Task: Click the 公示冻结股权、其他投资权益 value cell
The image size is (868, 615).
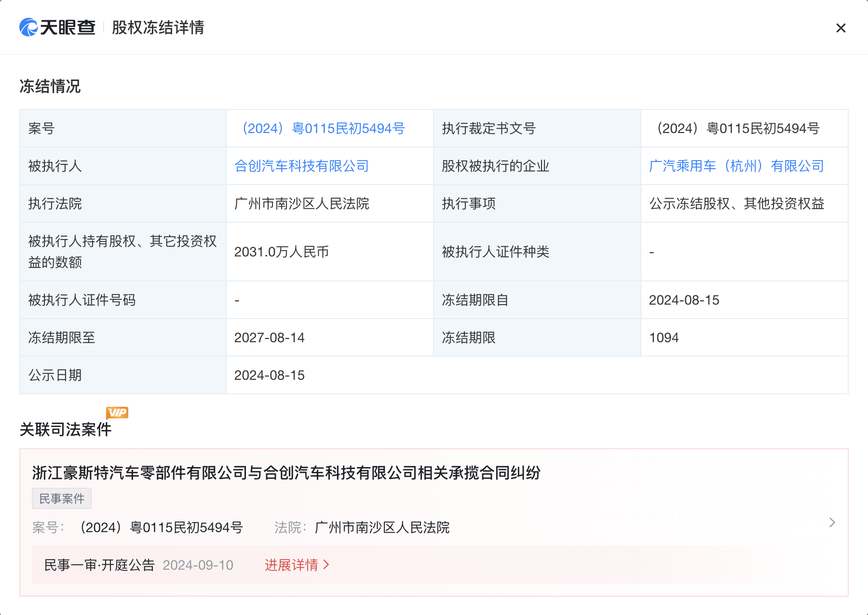Action: pos(736,204)
